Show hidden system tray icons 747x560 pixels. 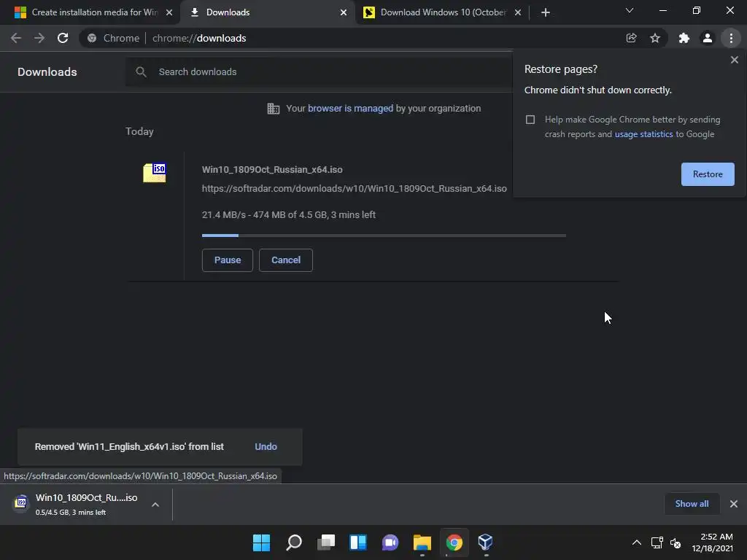point(636,542)
